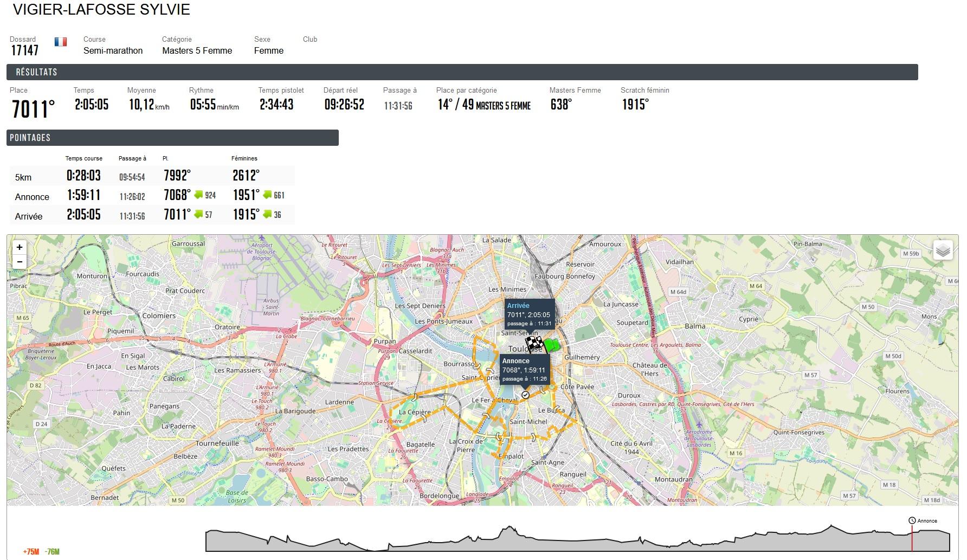967x560 pixels.
Task: Click the Femme sex value
Action: [x=269, y=50]
